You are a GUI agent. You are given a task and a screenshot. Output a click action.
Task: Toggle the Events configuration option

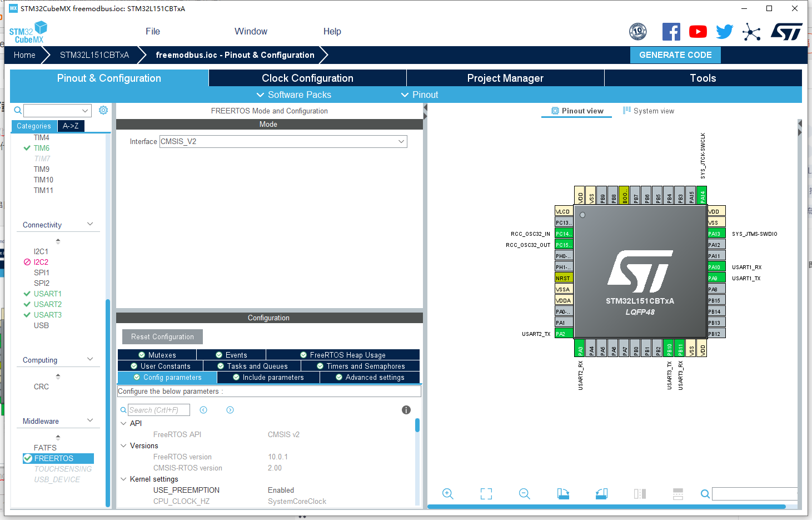point(231,354)
